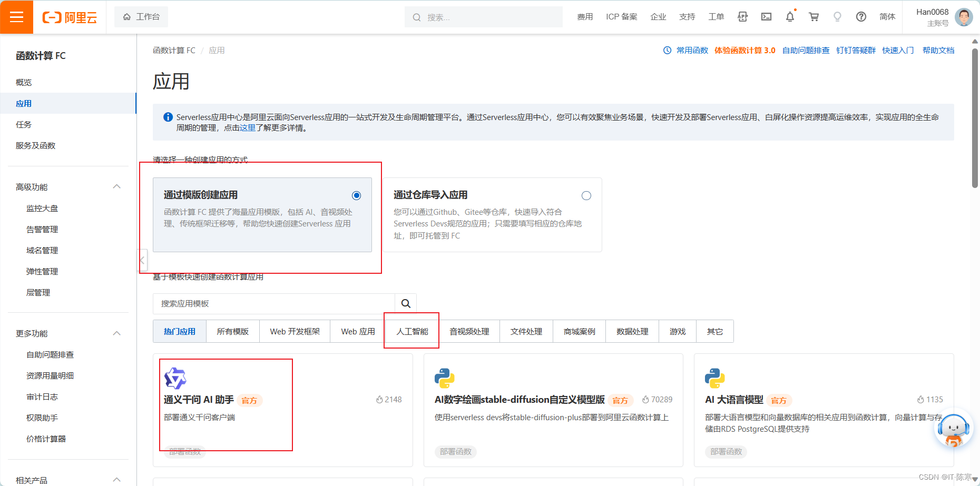Select 通过模版创建应用 radio button
The image size is (980, 486).
point(357,195)
